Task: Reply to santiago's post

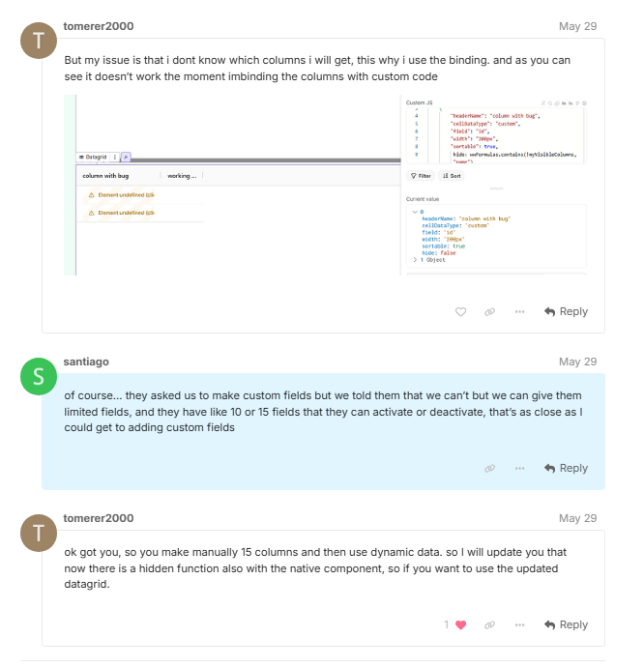Action: [566, 468]
